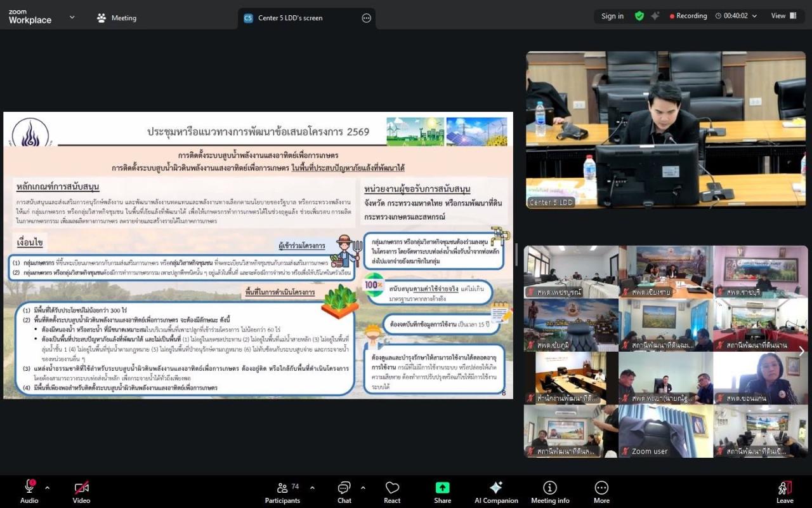Viewport: 812px width, 508px height.
Task: Click muted mic icon on สพด.ขอนแก่น
Action: click(x=721, y=398)
